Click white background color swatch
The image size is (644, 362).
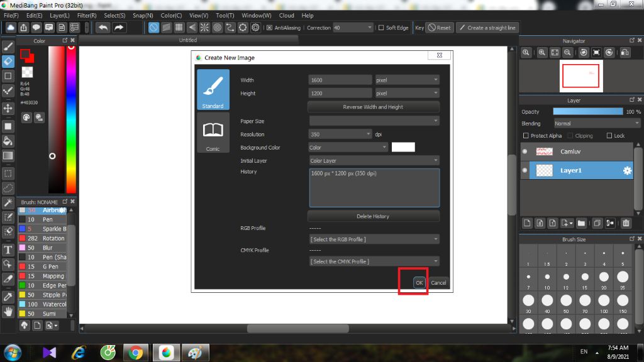403,147
